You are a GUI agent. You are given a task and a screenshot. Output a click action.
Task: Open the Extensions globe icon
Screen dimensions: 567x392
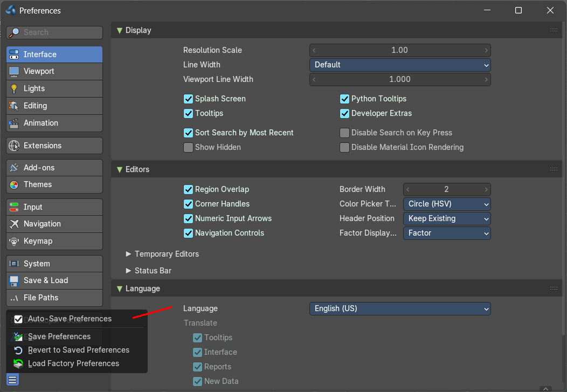[x=14, y=146]
